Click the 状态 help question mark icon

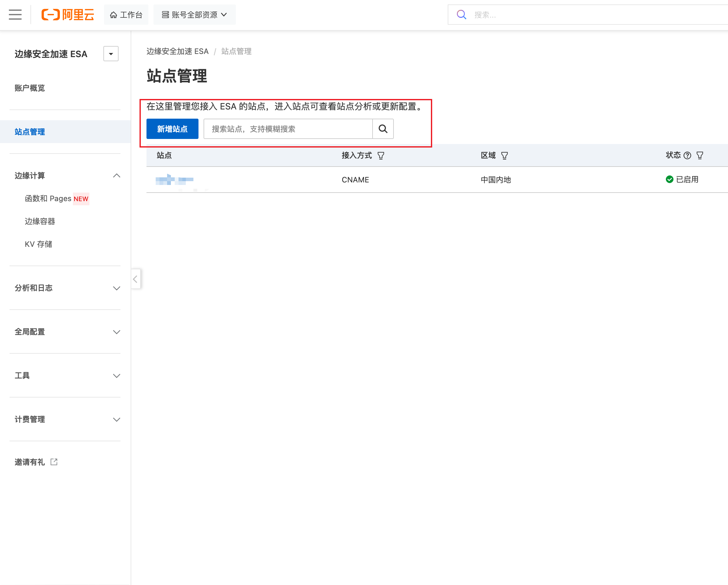pos(687,155)
